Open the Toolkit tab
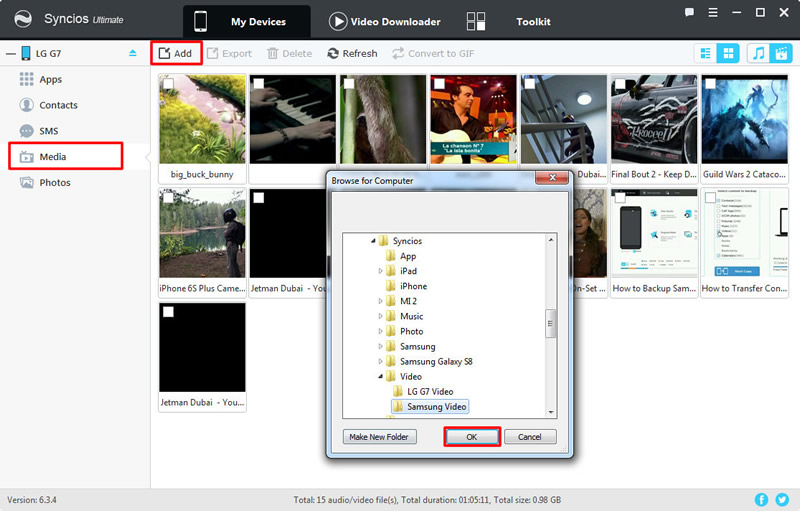800x511 pixels. 533,21
